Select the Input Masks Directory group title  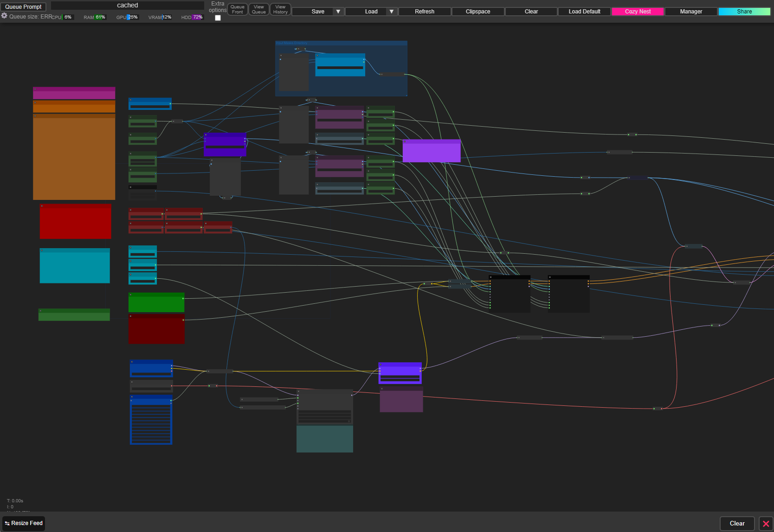coord(292,43)
